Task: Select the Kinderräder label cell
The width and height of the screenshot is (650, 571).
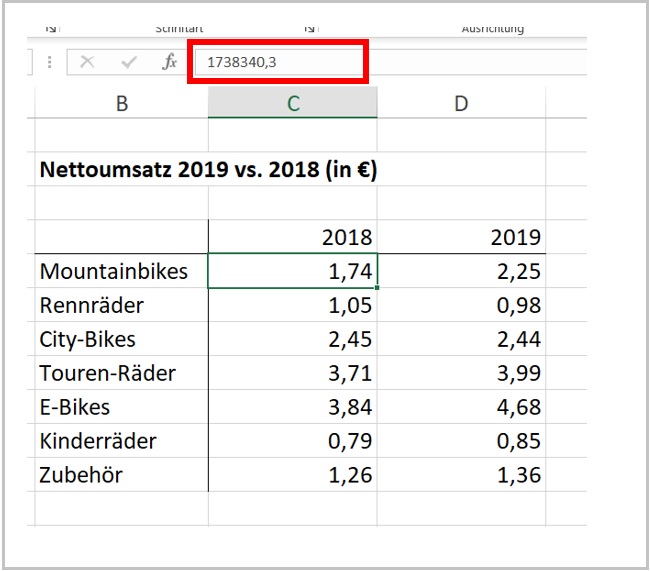Action: [x=121, y=441]
